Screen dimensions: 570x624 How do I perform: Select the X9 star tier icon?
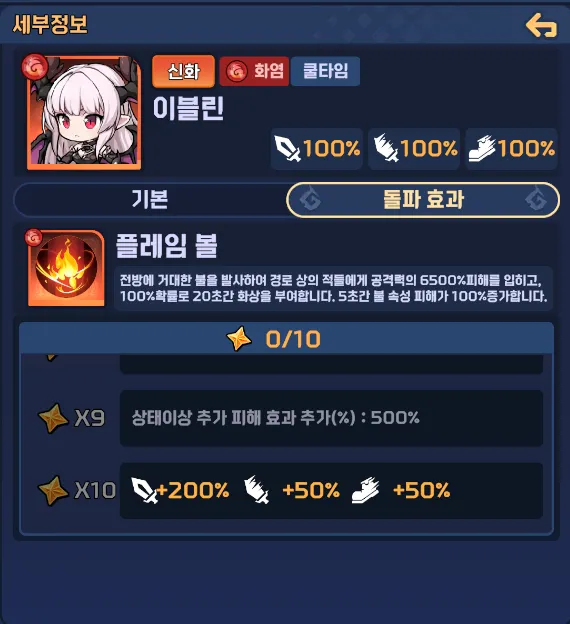point(53,418)
